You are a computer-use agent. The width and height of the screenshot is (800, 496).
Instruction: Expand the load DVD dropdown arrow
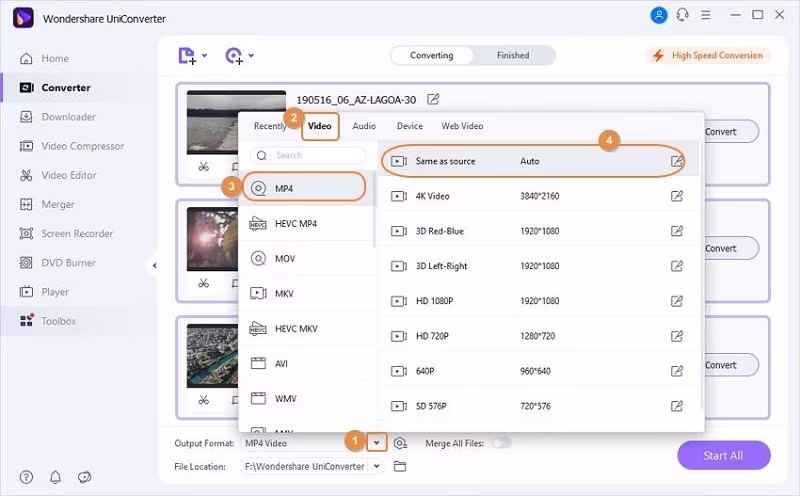[251, 56]
